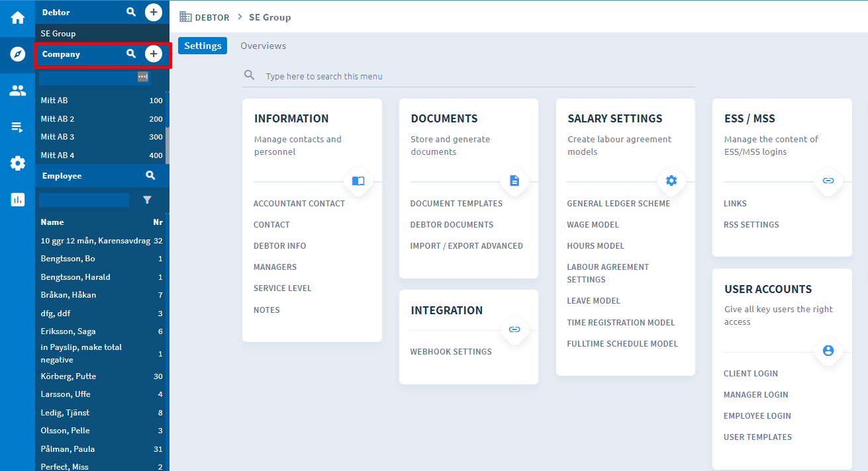The width and height of the screenshot is (868, 471).
Task: Open Time Registration Model
Action: tap(620, 323)
